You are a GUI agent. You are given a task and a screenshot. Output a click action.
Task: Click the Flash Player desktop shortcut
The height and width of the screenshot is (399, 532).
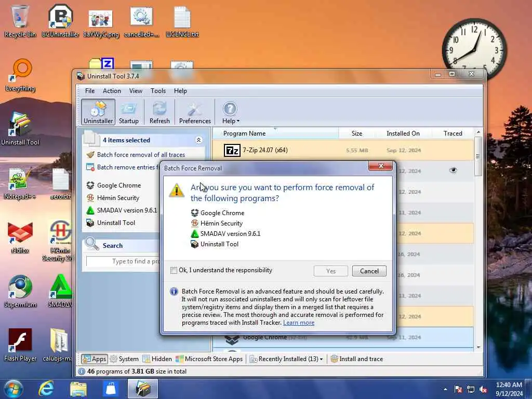(20, 345)
